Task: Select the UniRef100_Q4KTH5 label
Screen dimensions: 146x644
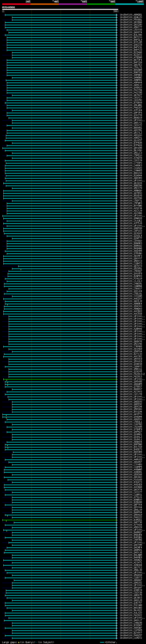Action: pyautogui.click(x=131, y=545)
